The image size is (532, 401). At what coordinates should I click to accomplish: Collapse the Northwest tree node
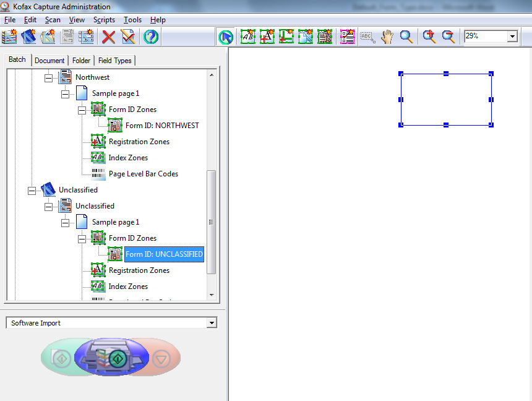48,78
